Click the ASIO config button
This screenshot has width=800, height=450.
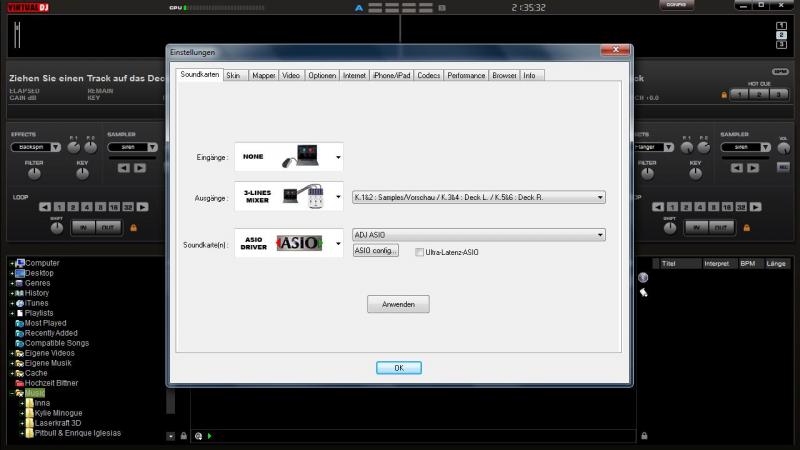376,251
